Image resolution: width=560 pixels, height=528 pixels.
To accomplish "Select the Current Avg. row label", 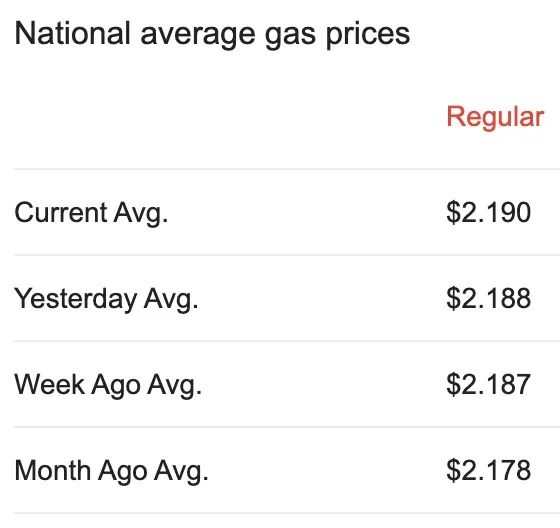I will pyautogui.click(x=91, y=213).
